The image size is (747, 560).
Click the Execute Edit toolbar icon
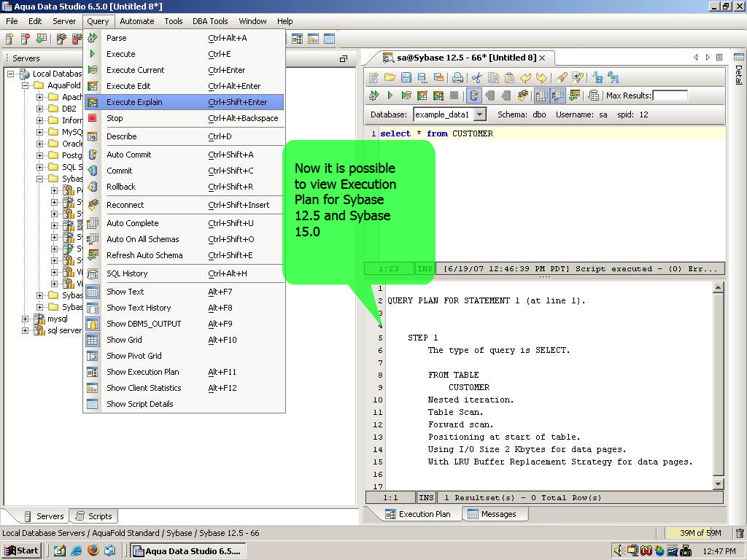coord(422,96)
